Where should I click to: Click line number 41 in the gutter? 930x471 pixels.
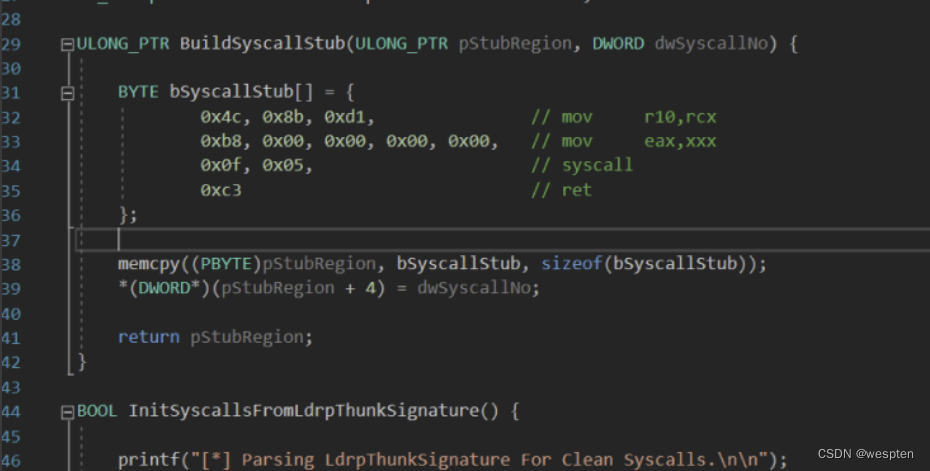pos(11,337)
